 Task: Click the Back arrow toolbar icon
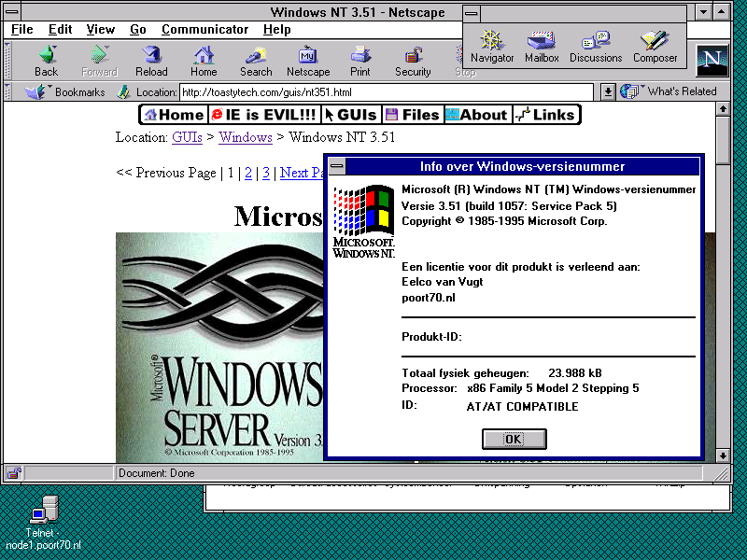[46, 55]
